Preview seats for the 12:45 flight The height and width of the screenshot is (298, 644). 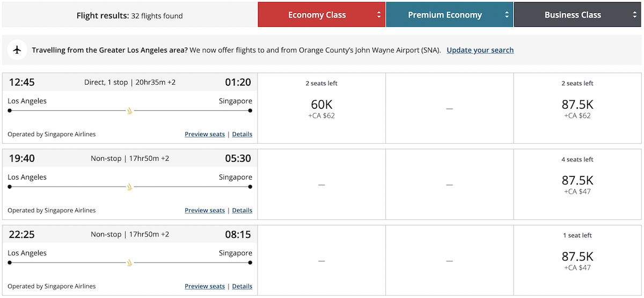tap(204, 134)
